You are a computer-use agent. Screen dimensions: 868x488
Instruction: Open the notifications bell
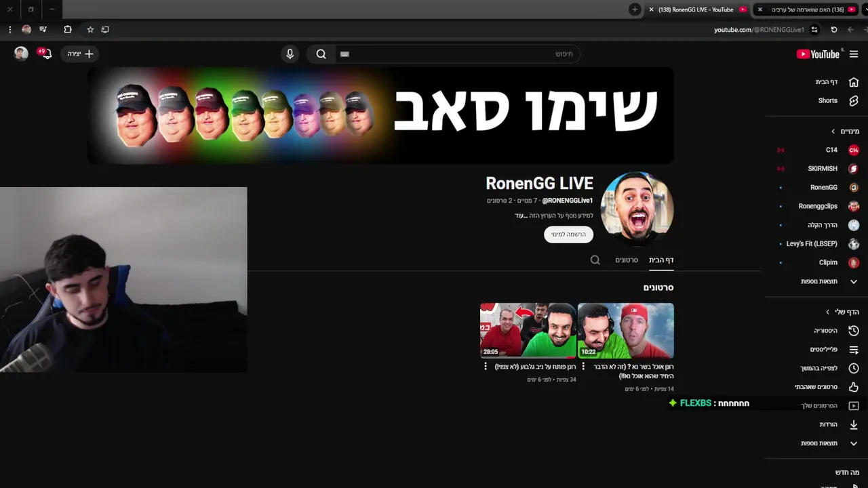pos(46,54)
